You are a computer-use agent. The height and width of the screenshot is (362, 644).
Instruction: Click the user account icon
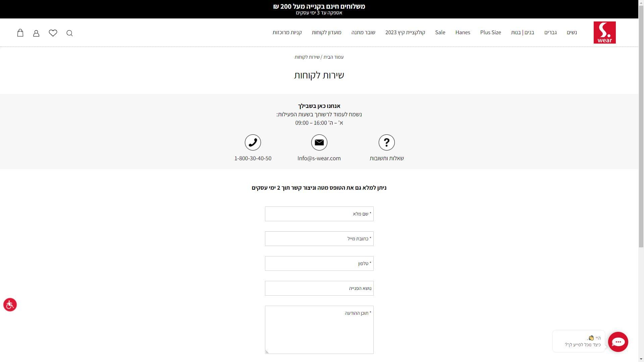pyautogui.click(x=36, y=33)
